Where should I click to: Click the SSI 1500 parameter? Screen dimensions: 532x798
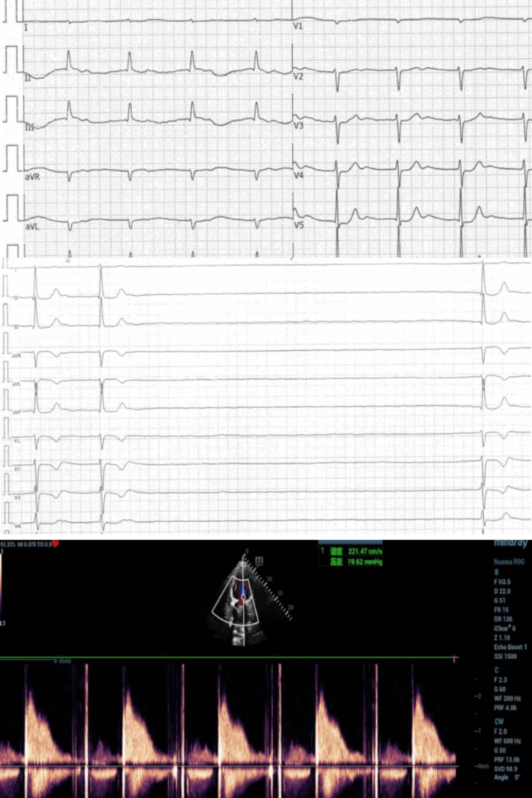click(505, 657)
